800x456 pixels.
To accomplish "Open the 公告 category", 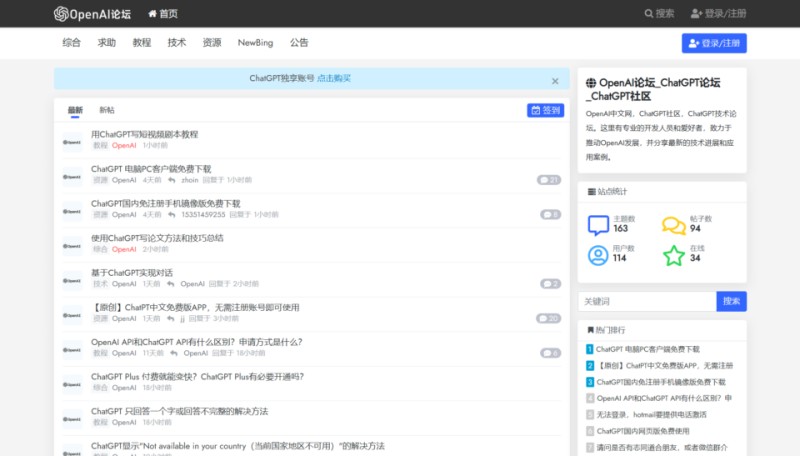I will [299, 43].
